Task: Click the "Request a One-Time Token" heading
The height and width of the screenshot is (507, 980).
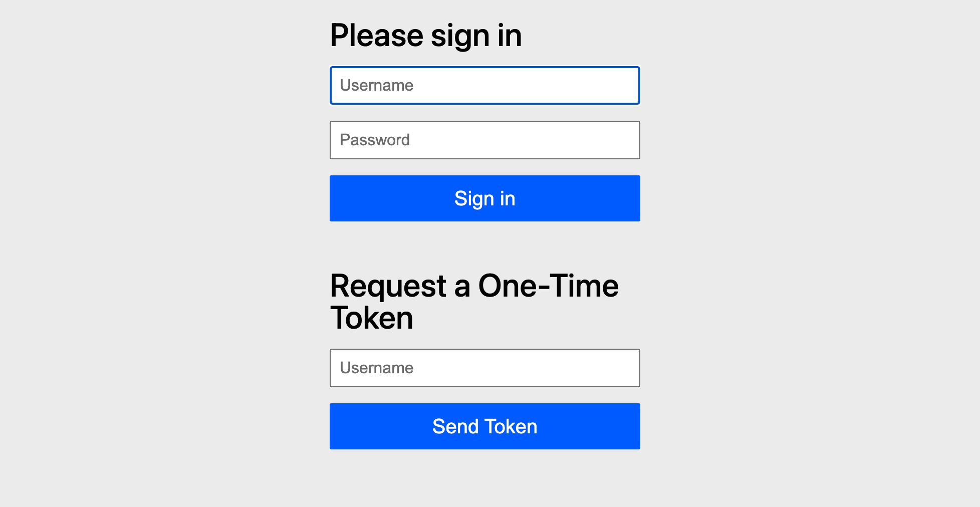Action: click(x=474, y=302)
